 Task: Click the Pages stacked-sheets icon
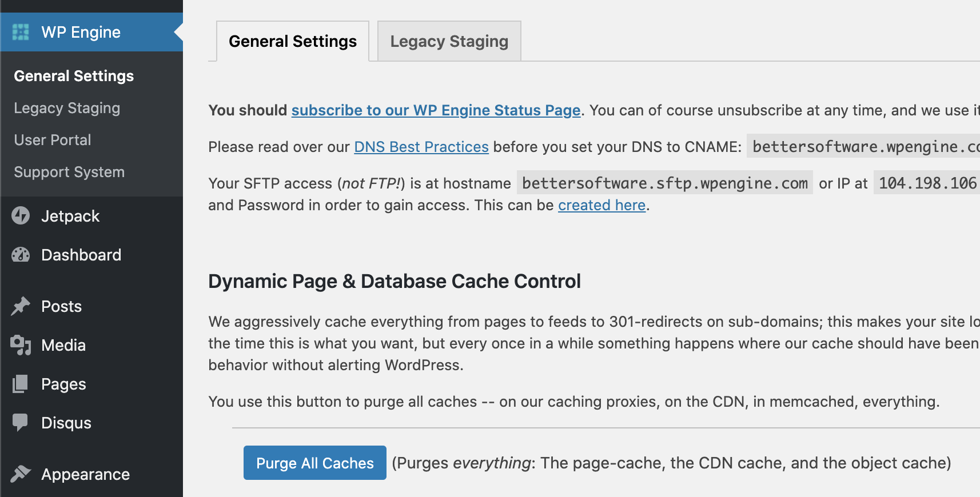[21, 384]
